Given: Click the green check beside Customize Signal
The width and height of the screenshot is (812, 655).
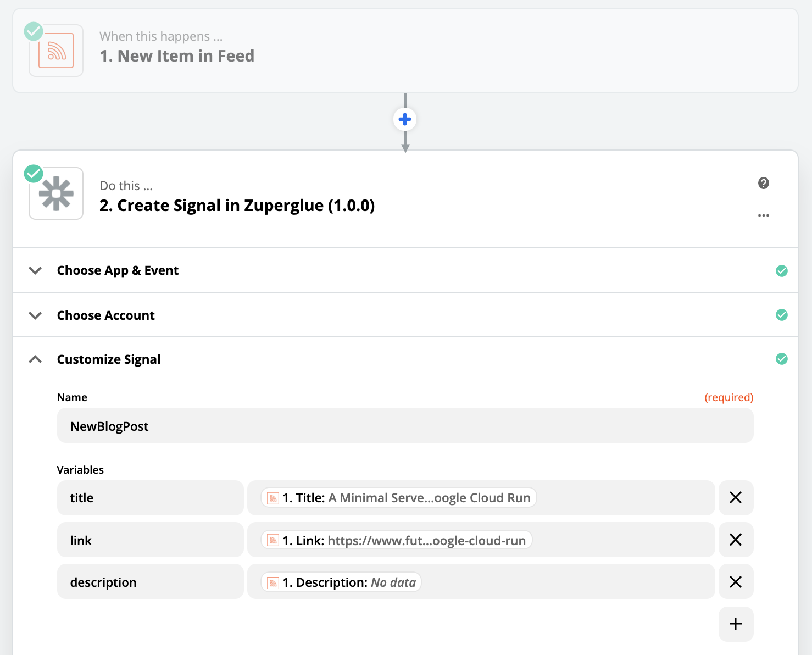Looking at the screenshot, I should click(782, 359).
